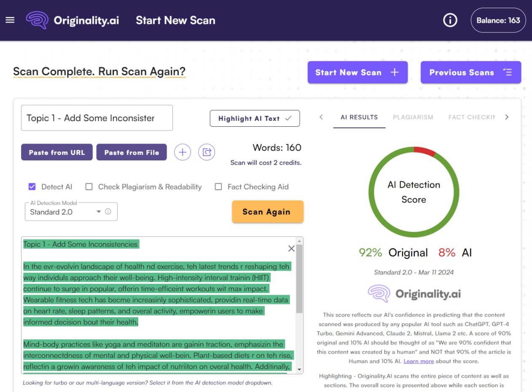
Task: Click the Originality.ai logo below the score
Action: point(414,293)
